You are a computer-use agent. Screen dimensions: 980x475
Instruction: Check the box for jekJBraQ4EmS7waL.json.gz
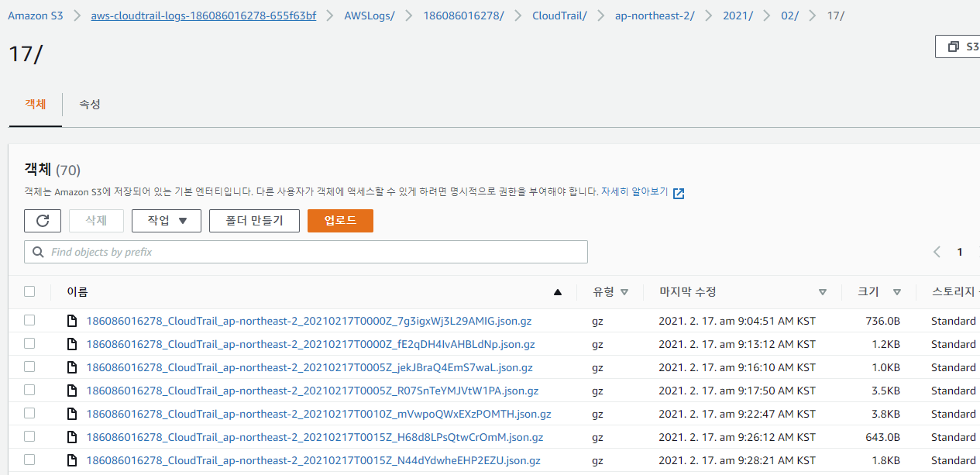[29, 367]
